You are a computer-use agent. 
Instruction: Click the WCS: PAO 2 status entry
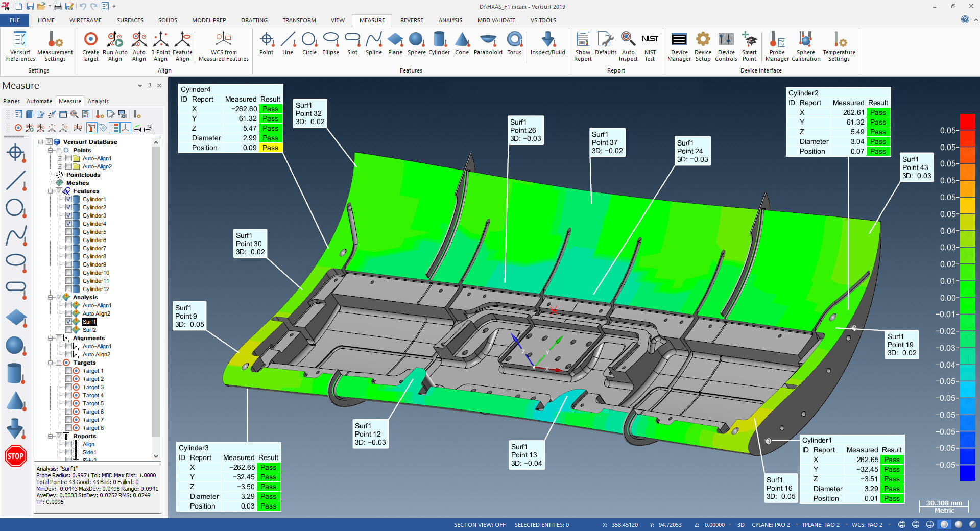[867, 525]
